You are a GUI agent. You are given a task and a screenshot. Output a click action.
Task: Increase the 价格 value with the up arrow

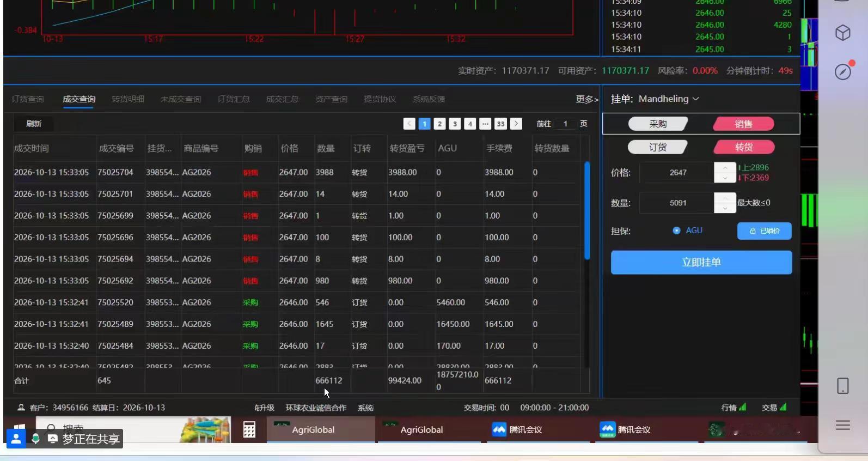pyautogui.click(x=725, y=167)
